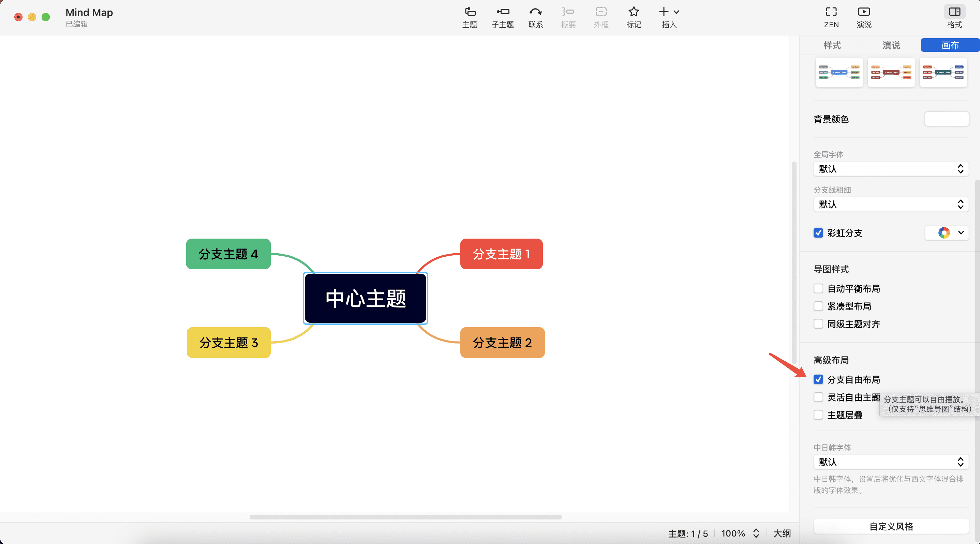Viewport: 980px width, 544px height.
Task: Open the 分支线粗细 branch thickness dropdown
Action: pyautogui.click(x=891, y=205)
